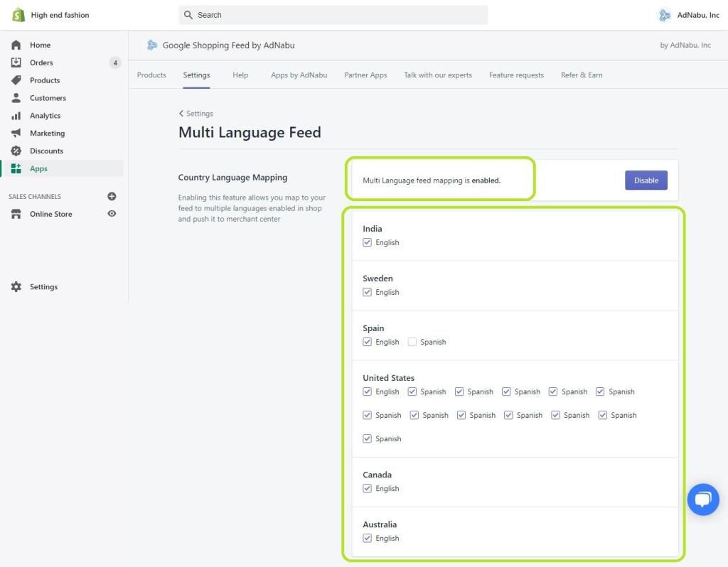Click the Orders count badge 4
The image size is (728, 567).
tap(115, 63)
